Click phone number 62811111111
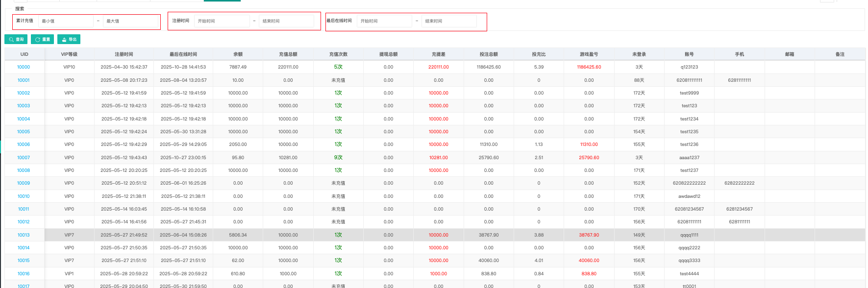The height and width of the screenshot is (288, 868). pyautogui.click(x=739, y=80)
